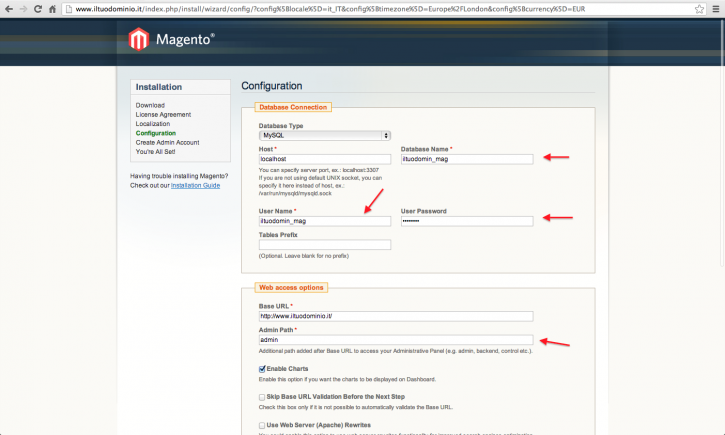Click the Enable Charts label text
The width and height of the screenshot is (725, 435).
(287, 369)
